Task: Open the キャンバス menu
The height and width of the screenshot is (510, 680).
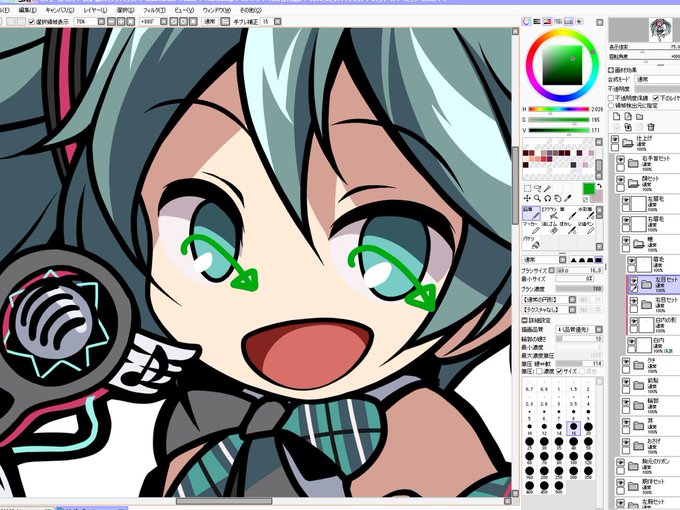Action: click(59, 10)
